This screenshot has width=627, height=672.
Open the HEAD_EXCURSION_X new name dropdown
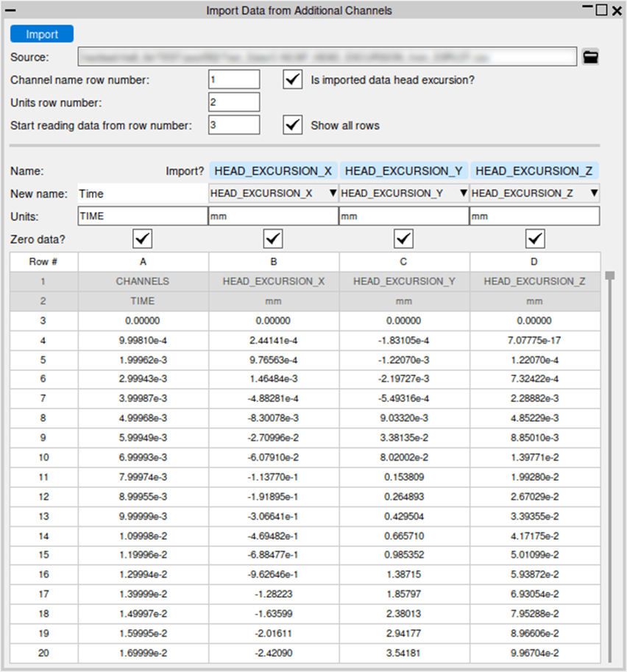(273, 194)
